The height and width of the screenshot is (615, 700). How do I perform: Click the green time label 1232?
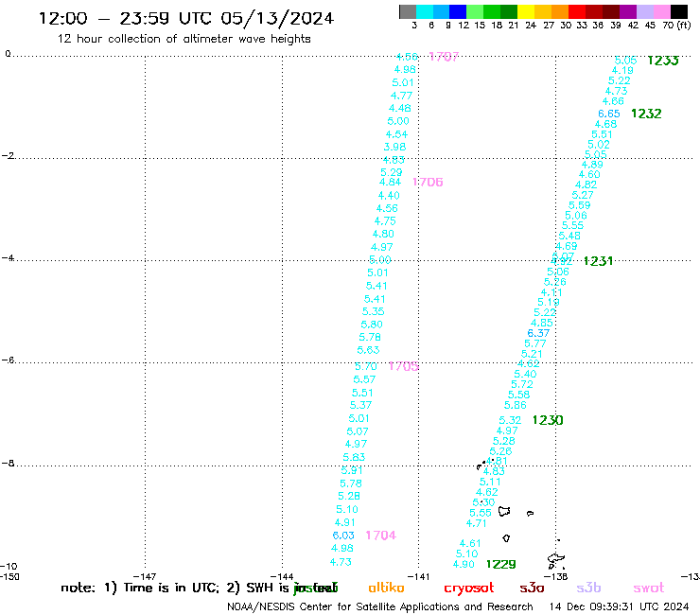[646, 114]
